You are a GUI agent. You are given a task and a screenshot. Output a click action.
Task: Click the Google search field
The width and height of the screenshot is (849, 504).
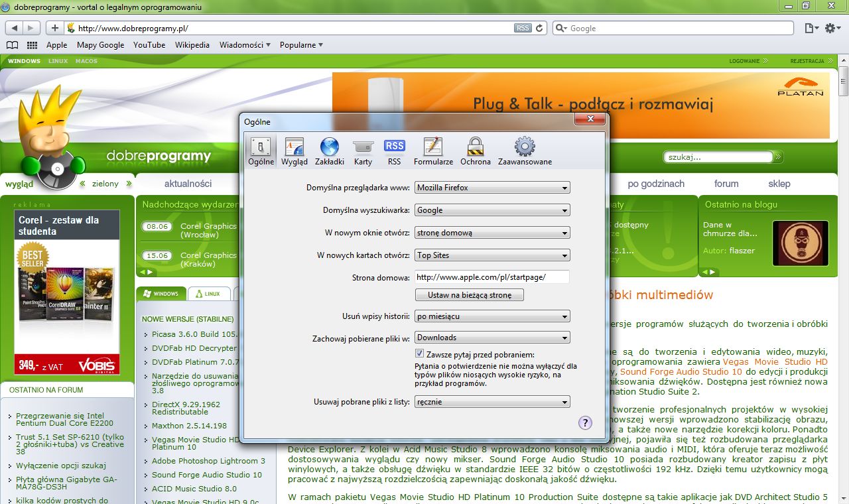pos(673,28)
